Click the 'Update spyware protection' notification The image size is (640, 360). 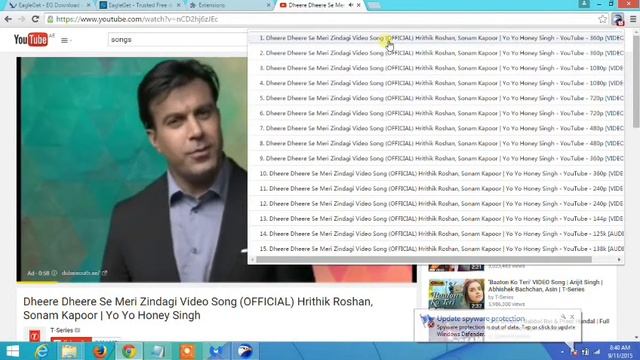[498, 325]
